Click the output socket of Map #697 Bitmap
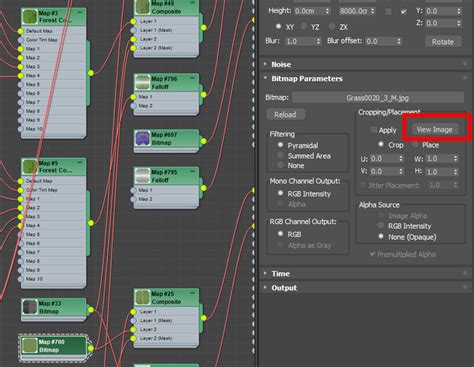 click(x=203, y=141)
